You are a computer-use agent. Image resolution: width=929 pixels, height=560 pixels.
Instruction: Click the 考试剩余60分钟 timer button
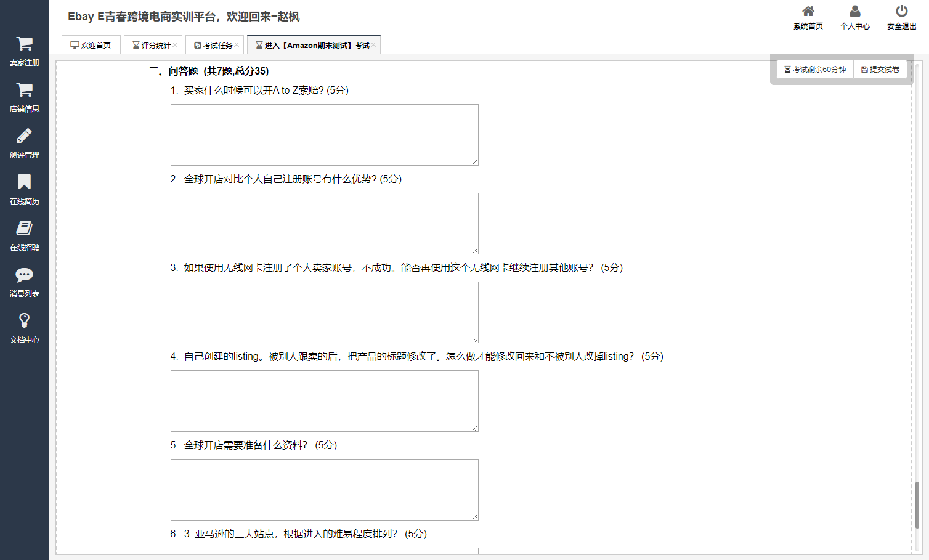815,70
